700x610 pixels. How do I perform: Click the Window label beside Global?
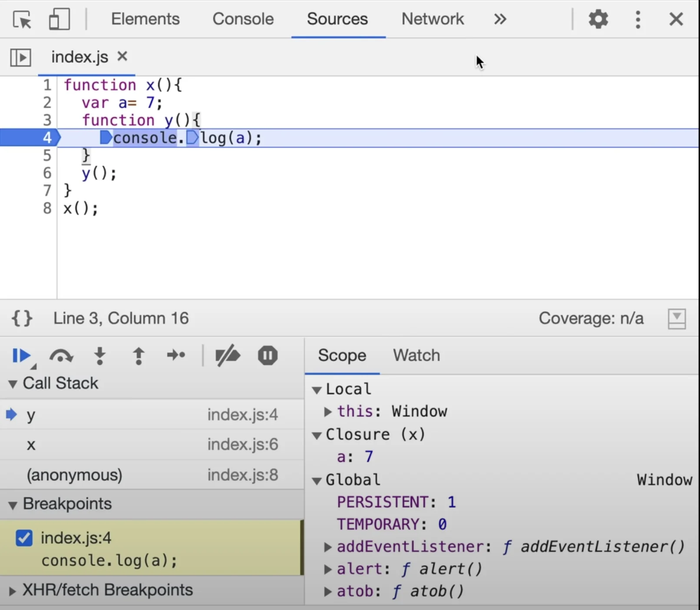click(x=664, y=480)
